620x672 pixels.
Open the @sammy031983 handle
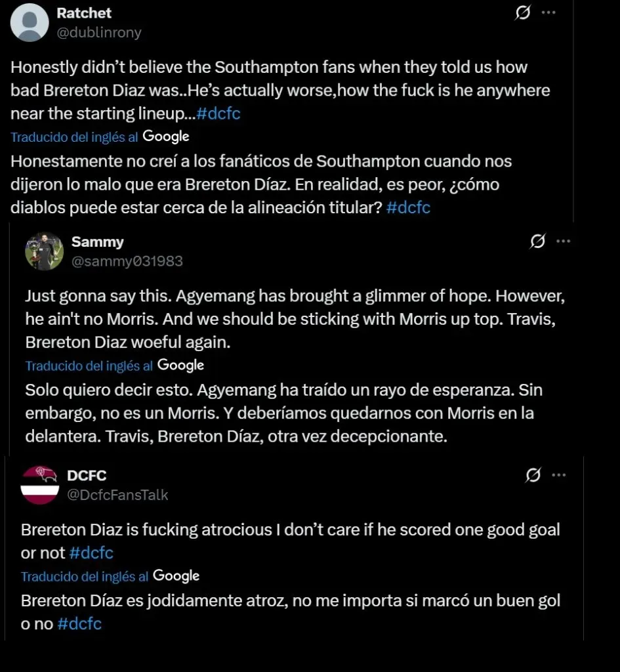pyautogui.click(x=127, y=261)
